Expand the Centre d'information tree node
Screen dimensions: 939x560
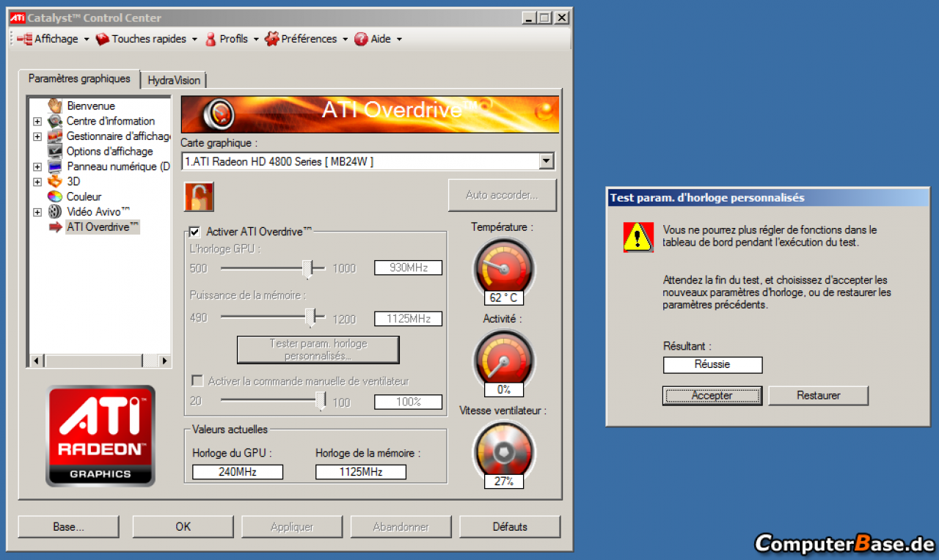37,121
